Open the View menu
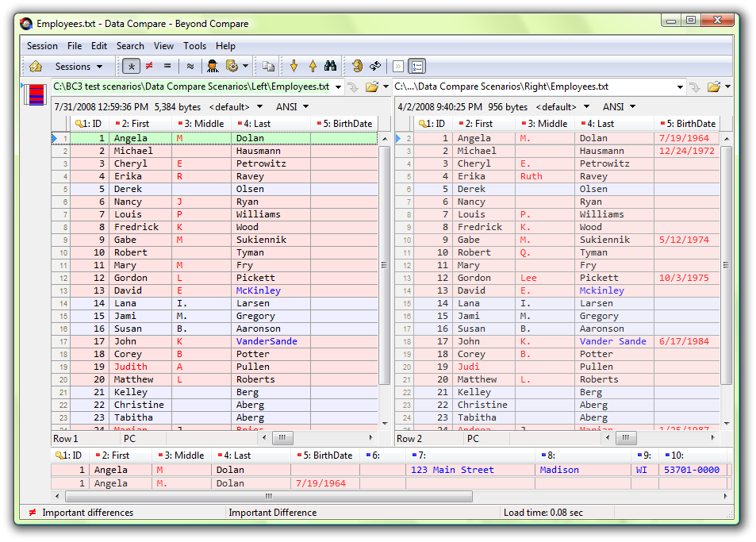This screenshot has width=756, height=542. 163,46
